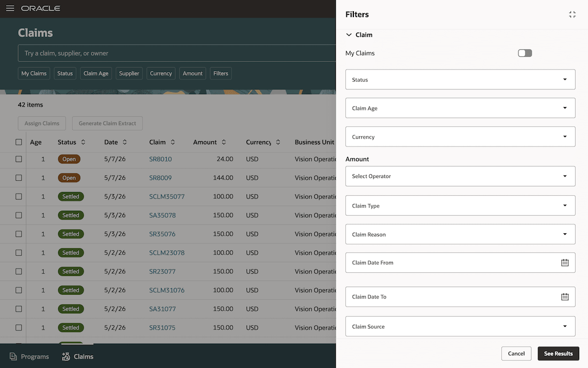Toggle the My Claims switch
Viewport: 588px width, 368px height.
coord(524,53)
